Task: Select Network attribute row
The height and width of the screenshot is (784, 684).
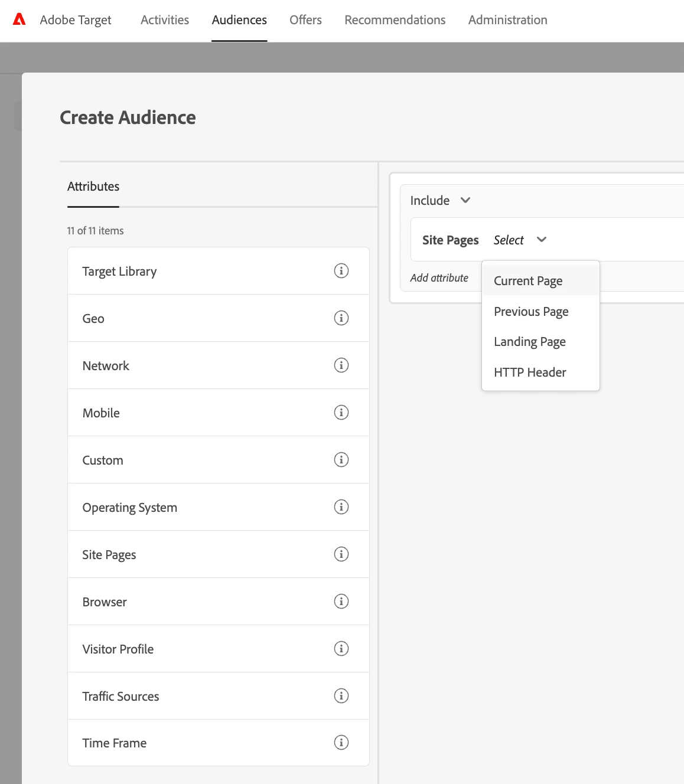Action: pyautogui.click(x=219, y=365)
